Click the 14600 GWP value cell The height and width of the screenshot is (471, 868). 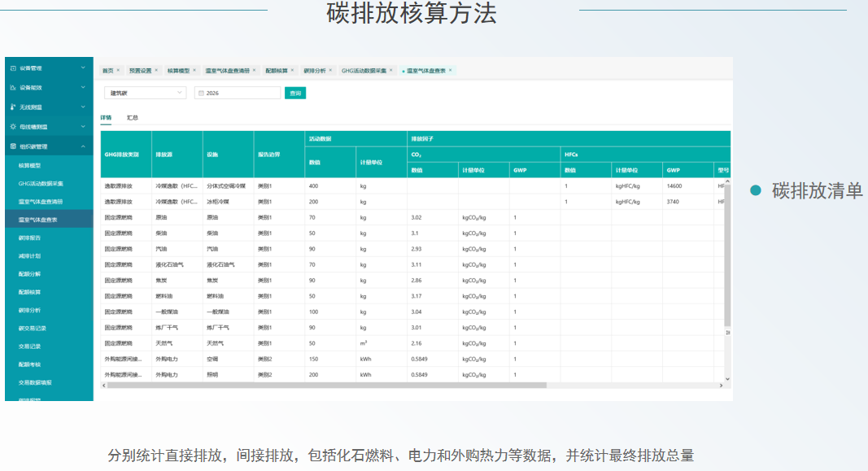click(x=687, y=186)
